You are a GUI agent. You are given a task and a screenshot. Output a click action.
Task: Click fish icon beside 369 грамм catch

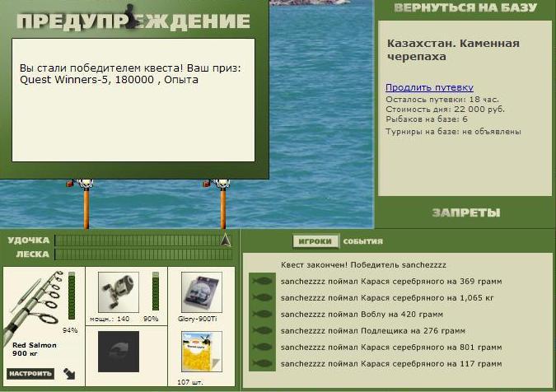(262, 282)
